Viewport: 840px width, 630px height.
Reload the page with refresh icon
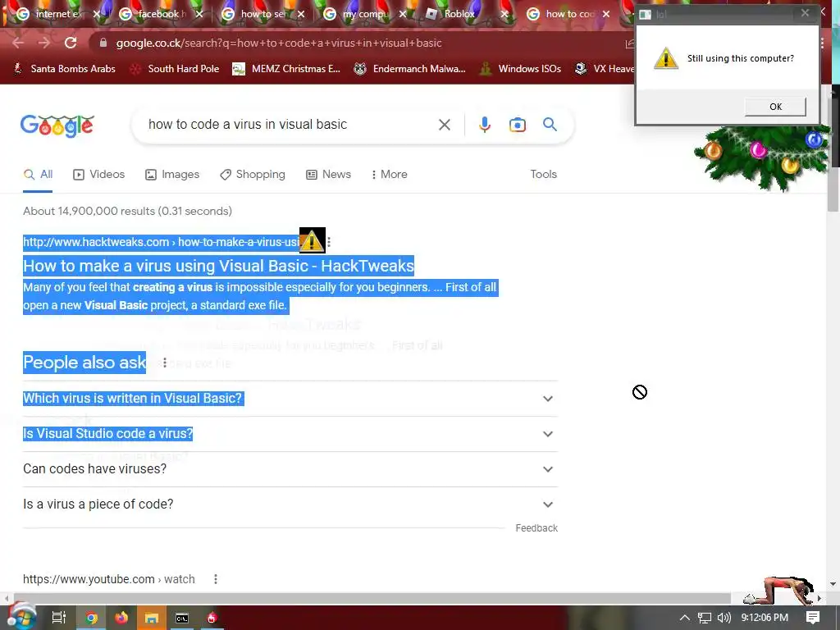[71, 43]
